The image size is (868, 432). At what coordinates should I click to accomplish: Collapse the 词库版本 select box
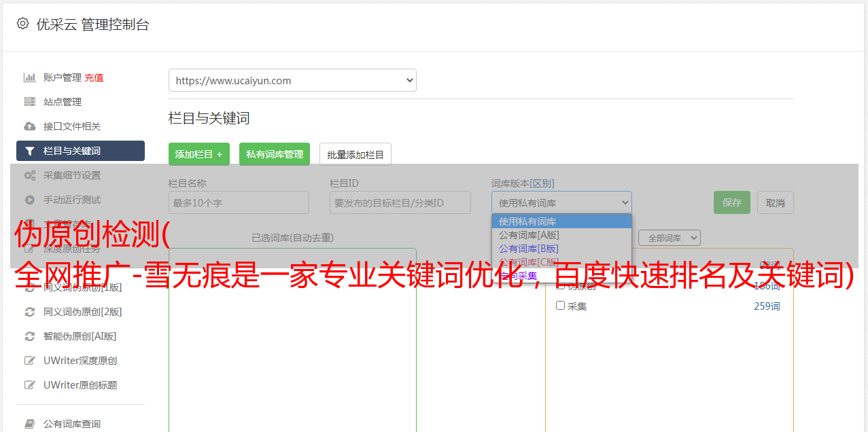[x=561, y=202]
